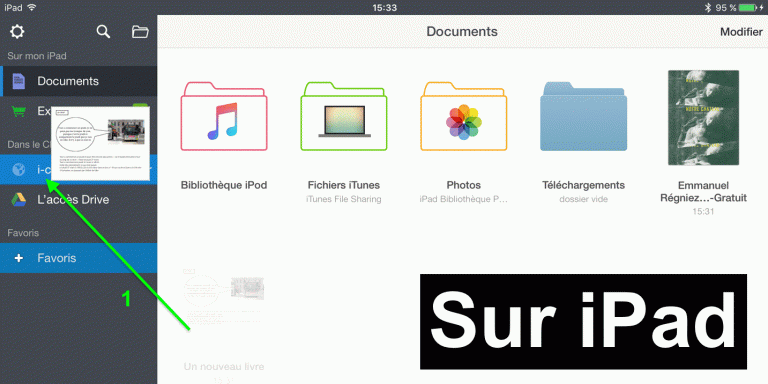Open the Fichiers iTunes folder
Viewport: 768px width, 384px height.
(344, 116)
